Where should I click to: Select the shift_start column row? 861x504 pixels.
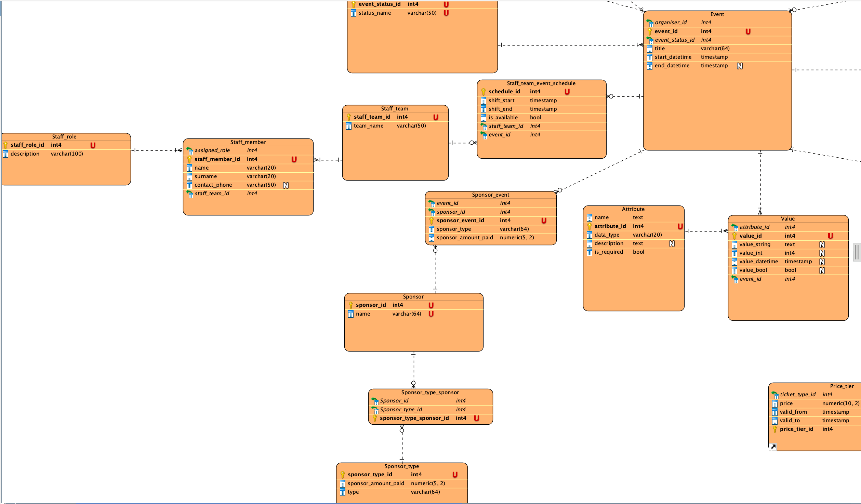(542, 101)
